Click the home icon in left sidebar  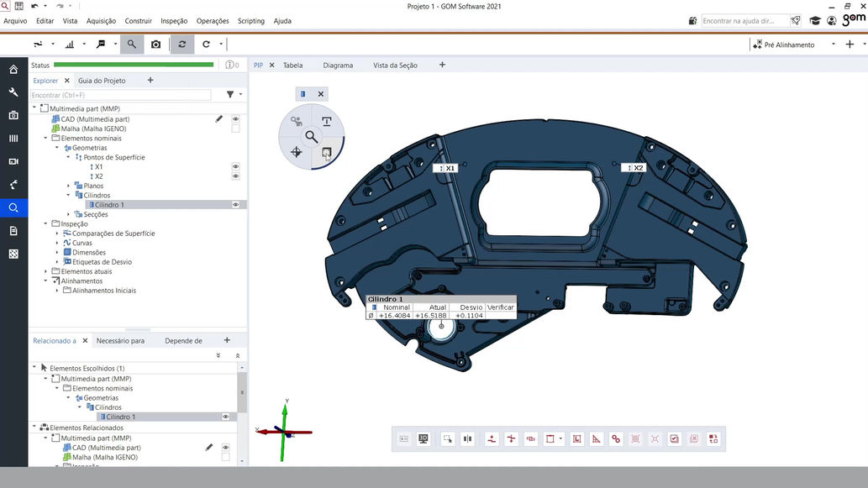(13, 70)
